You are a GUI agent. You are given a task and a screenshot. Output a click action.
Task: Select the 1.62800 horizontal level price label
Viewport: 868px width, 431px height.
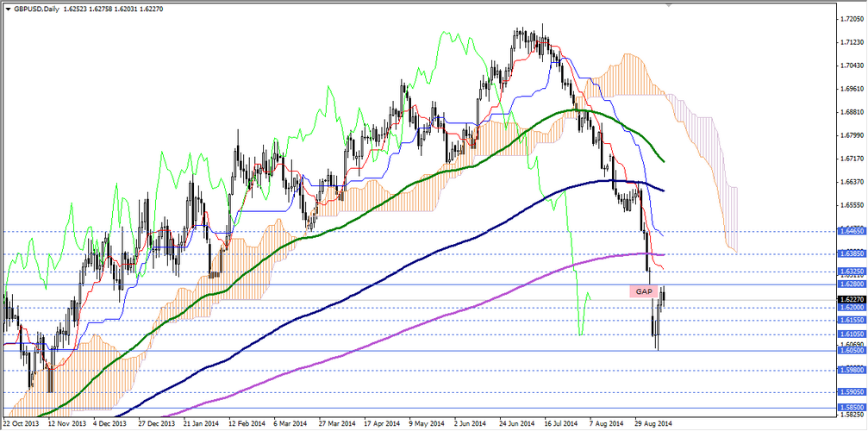pos(852,284)
